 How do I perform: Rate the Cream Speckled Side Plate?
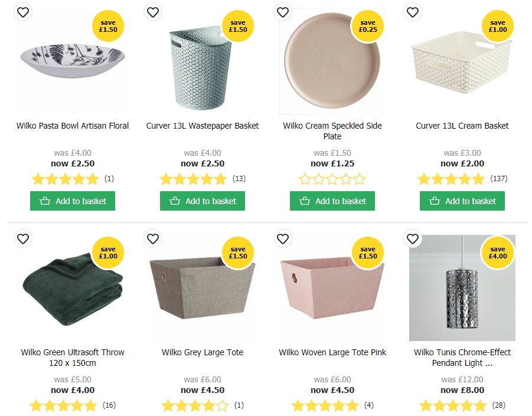tap(332, 179)
